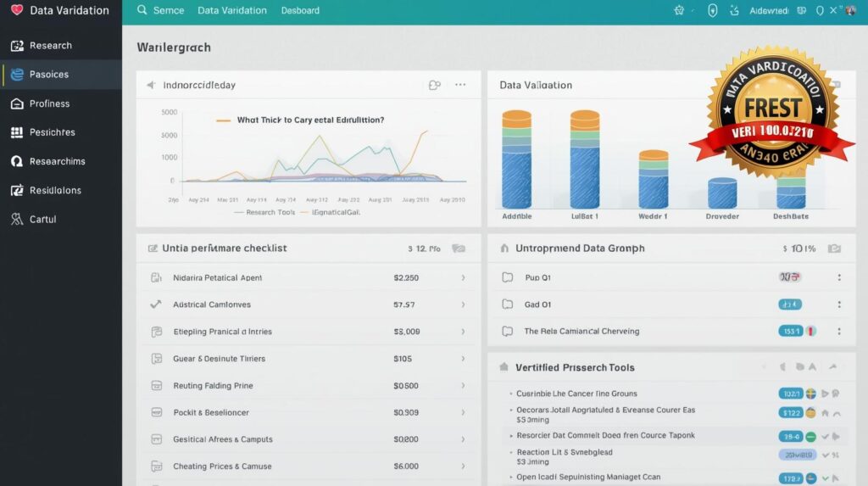Click the Addible bar in Data Valiaation chart
This screenshot has width=868, height=486.
click(516, 159)
